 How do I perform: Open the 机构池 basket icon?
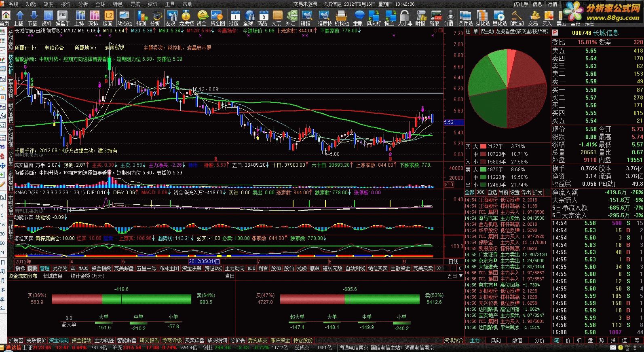(342, 18)
